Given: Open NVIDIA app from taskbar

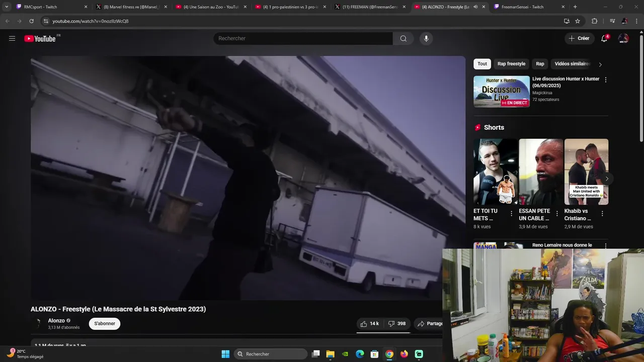Looking at the screenshot, I should (x=345, y=354).
